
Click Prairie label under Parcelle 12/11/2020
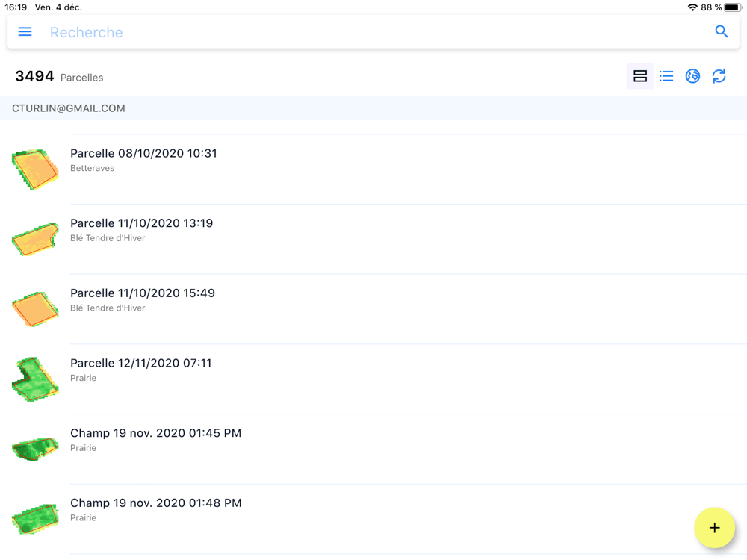click(x=83, y=378)
